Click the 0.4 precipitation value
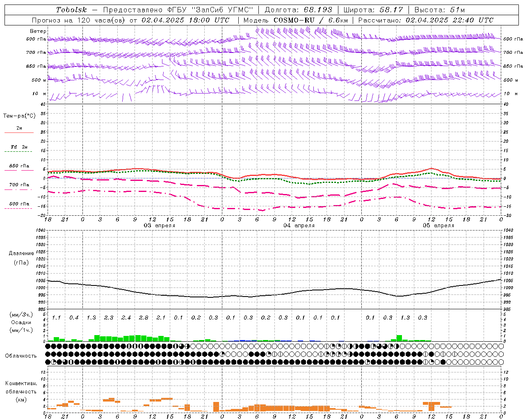This screenshot has height=420, width=525. pos(74,317)
